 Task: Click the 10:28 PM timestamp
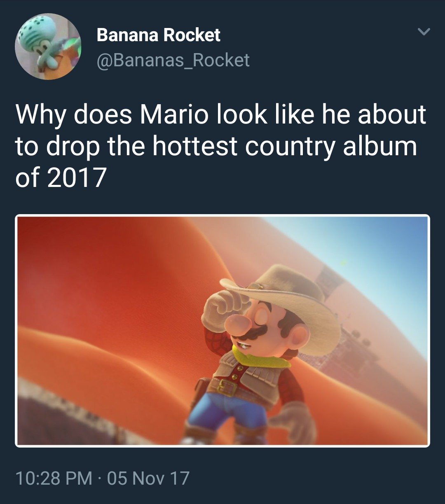(x=54, y=478)
